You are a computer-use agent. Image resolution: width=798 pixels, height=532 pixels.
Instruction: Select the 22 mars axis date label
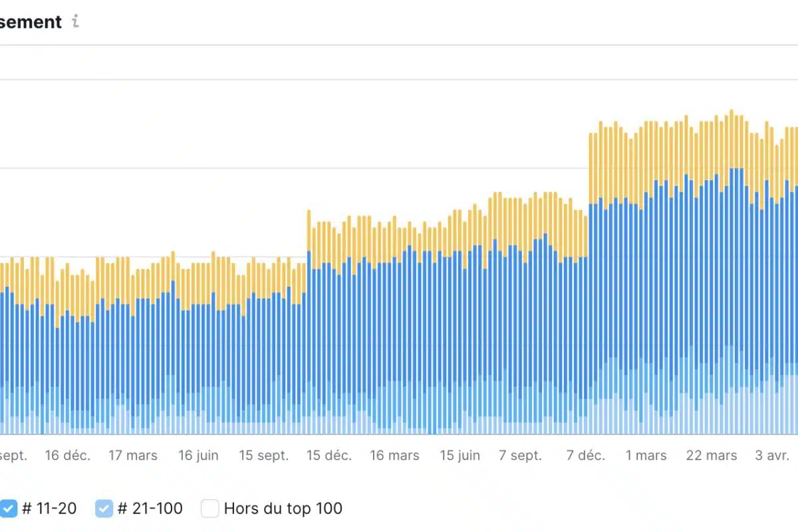[x=712, y=456]
